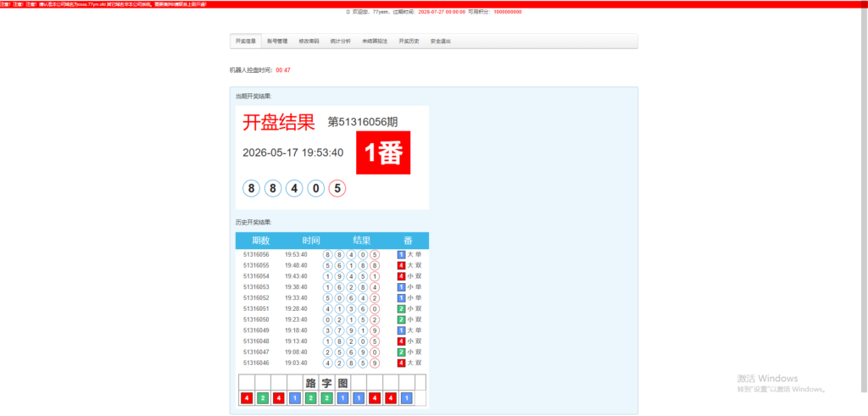Click the blue 1 badge in row 51316049
The image size is (868, 416).
click(401, 330)
